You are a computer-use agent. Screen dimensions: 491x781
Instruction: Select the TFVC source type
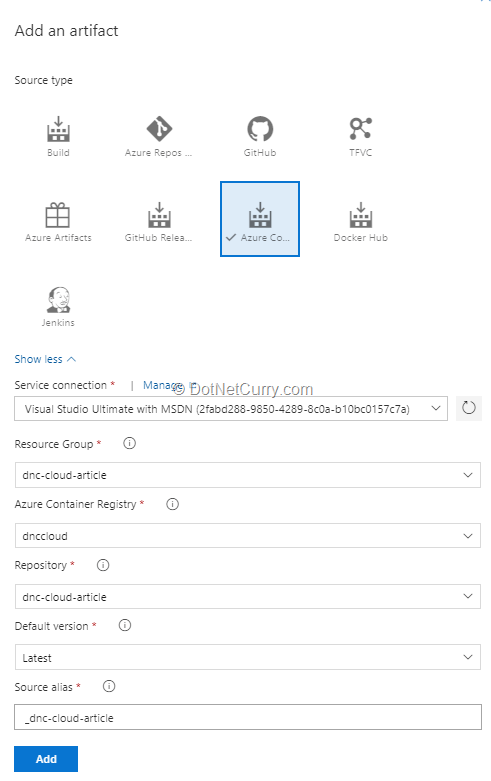[361, 135]
